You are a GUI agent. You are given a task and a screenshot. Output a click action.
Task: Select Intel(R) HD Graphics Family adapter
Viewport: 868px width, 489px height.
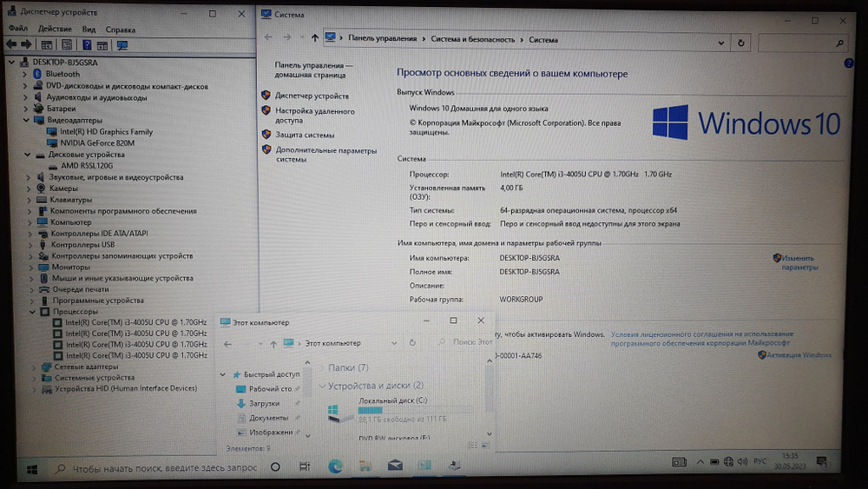(106, 132)
